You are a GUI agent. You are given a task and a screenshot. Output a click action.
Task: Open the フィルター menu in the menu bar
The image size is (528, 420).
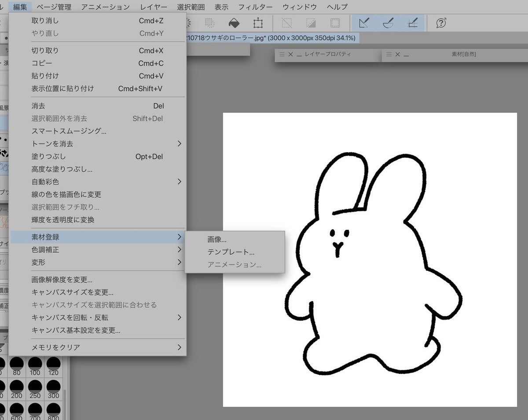coord(256,7)
